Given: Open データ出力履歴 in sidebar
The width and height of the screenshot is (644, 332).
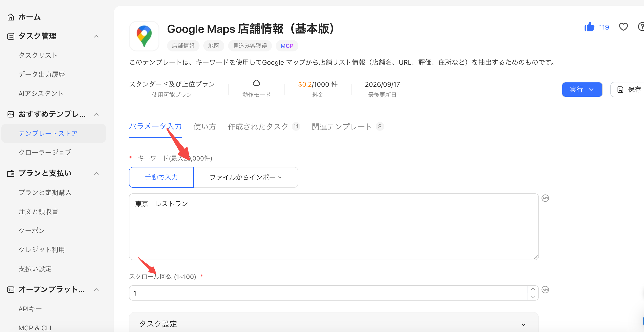Looking at the screenshot, I should coord(41,75).
